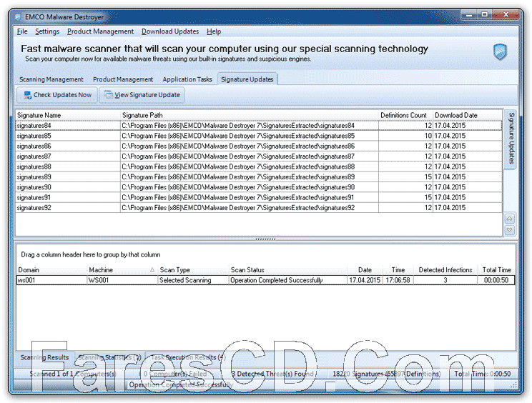Click the EMCO shield logo icon in banner
Screen dimensions: 532x403
click(x=499, y=52)
